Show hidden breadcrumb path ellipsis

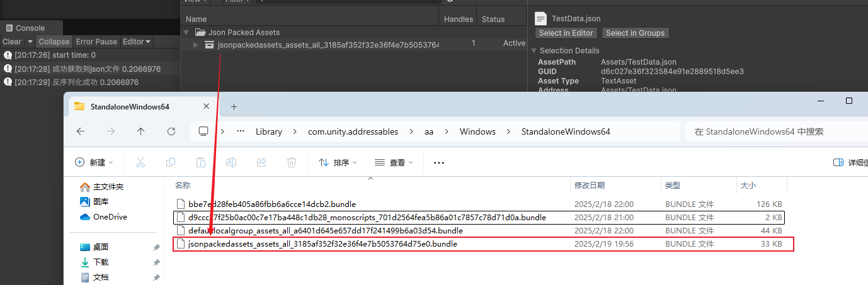point(240,131)
